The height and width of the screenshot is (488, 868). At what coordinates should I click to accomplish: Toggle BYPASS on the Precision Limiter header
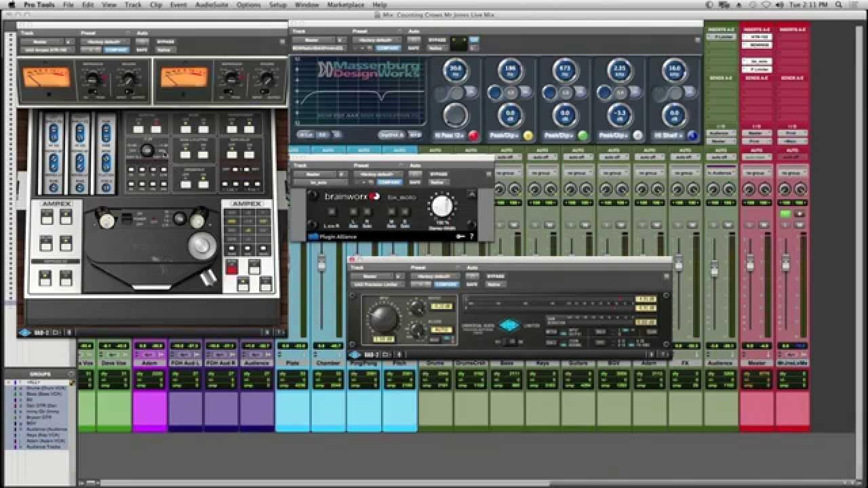coord(495,277)
